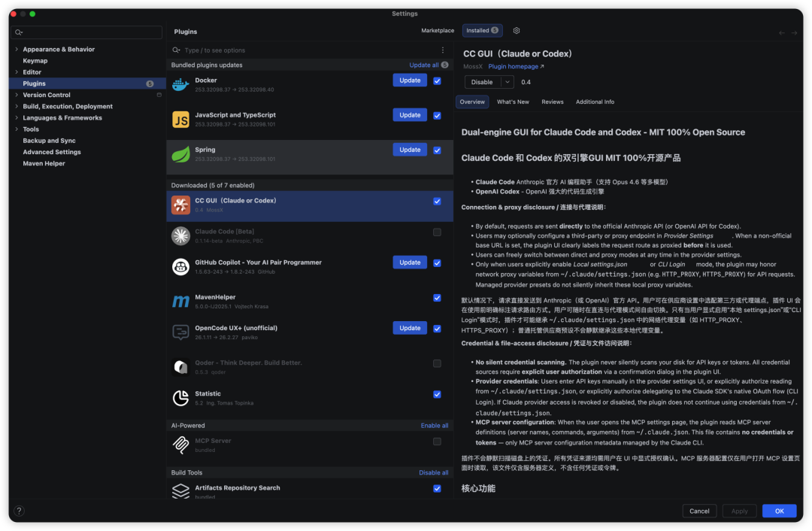Viewport: 812px width, 531px height.
Task: Select Maven Helper in settings tree
Action: click(44, 163)
